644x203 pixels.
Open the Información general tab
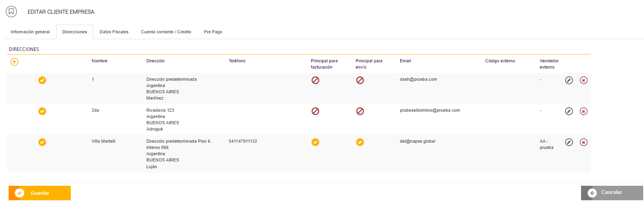pyautogui.click(x=30, y=32)
